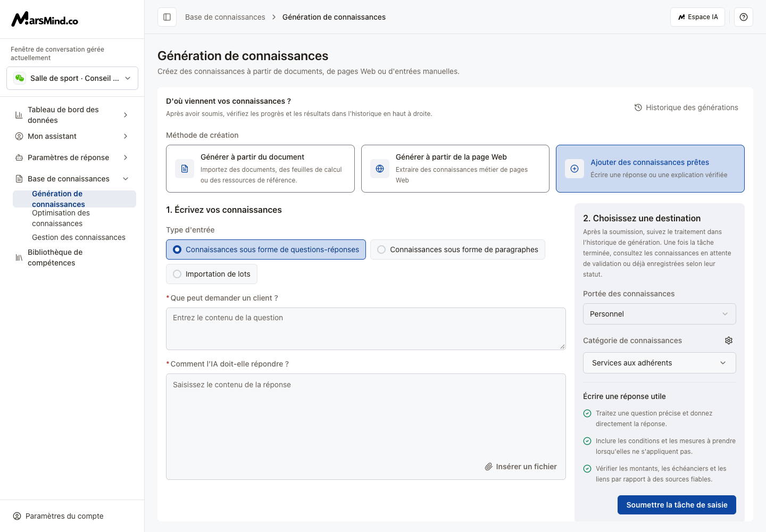Choose Générer à partir du document card
The height and width of the screenshot is (532, 766).
point(260,169)
